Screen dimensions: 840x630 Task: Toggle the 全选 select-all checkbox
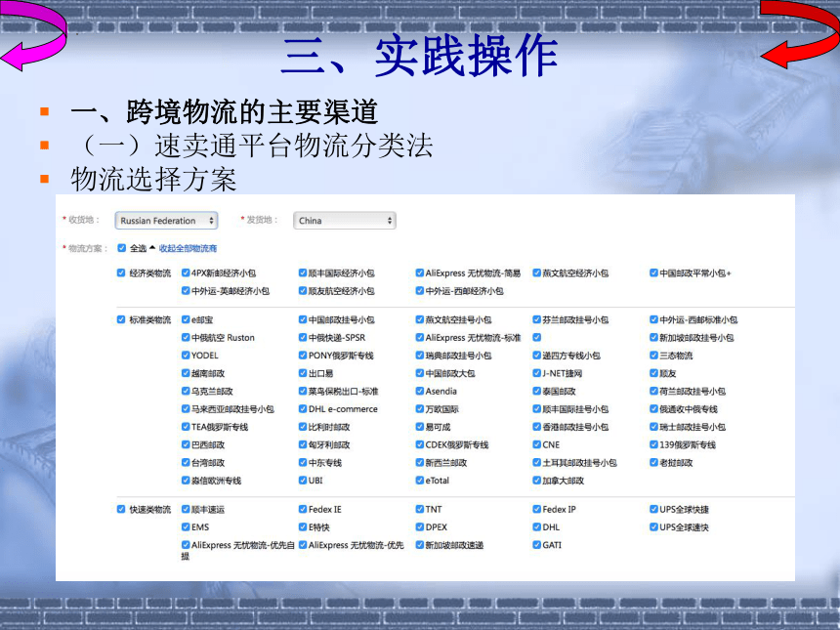point(122,248)
